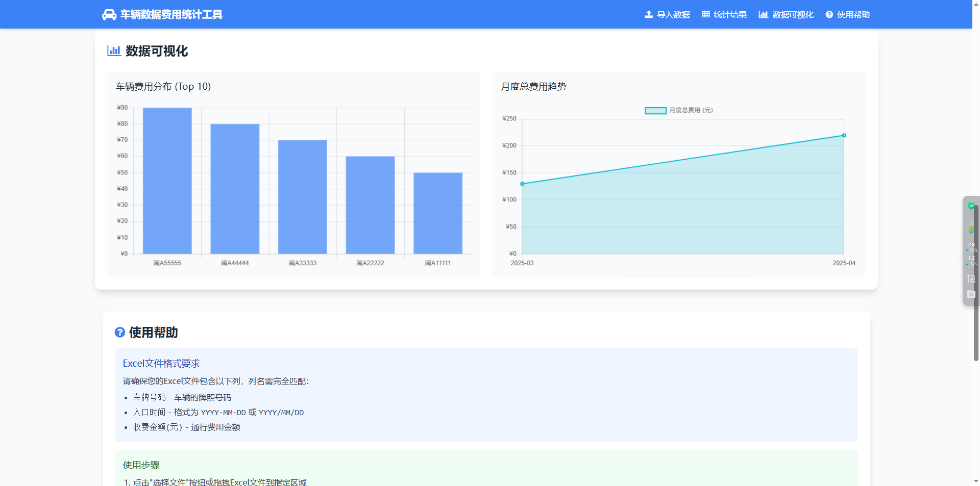Click the screenshot crop icon in side widget
980x486 pixels.
pos(971,279)
